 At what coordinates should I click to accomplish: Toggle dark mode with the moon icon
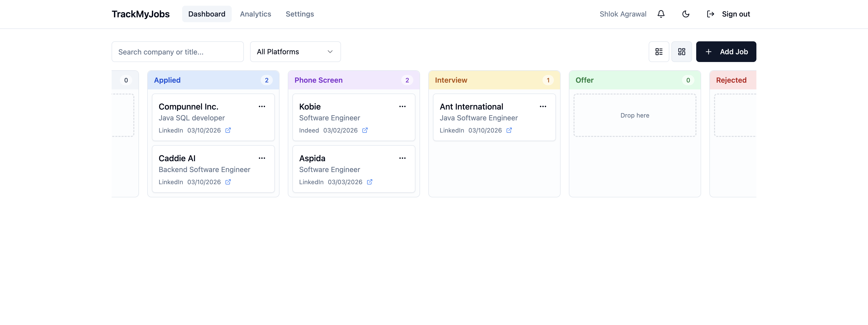[x=686, y=14]
